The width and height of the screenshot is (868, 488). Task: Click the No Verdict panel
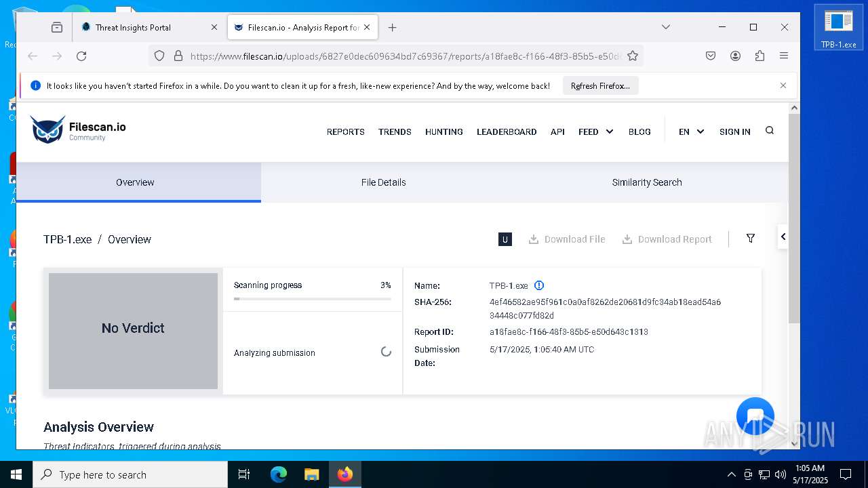click(x=133, y=331)
